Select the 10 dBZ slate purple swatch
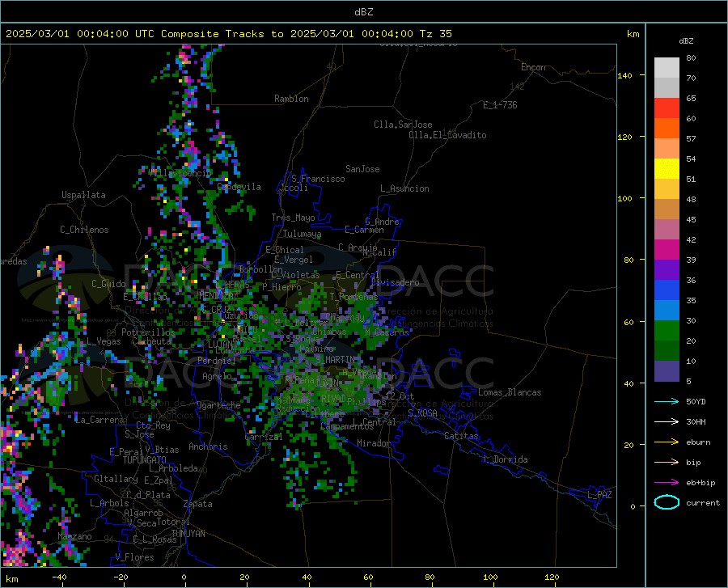 coord(667,370)
